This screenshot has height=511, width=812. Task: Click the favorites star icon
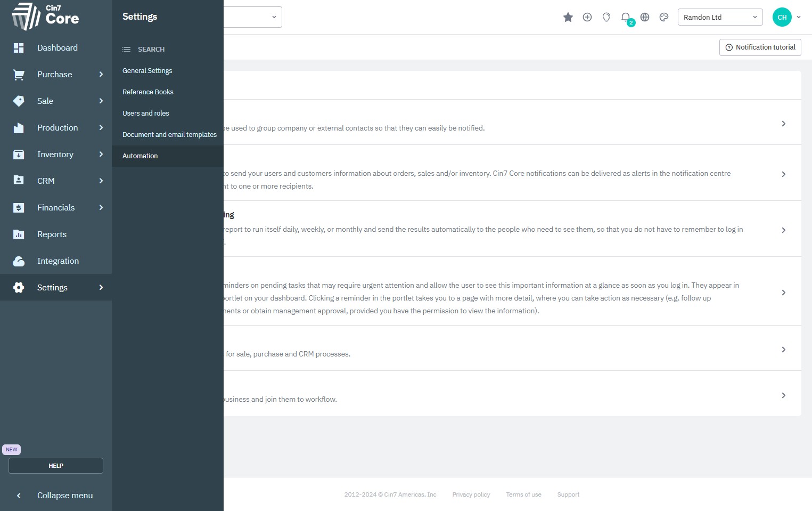coord(568,17)
